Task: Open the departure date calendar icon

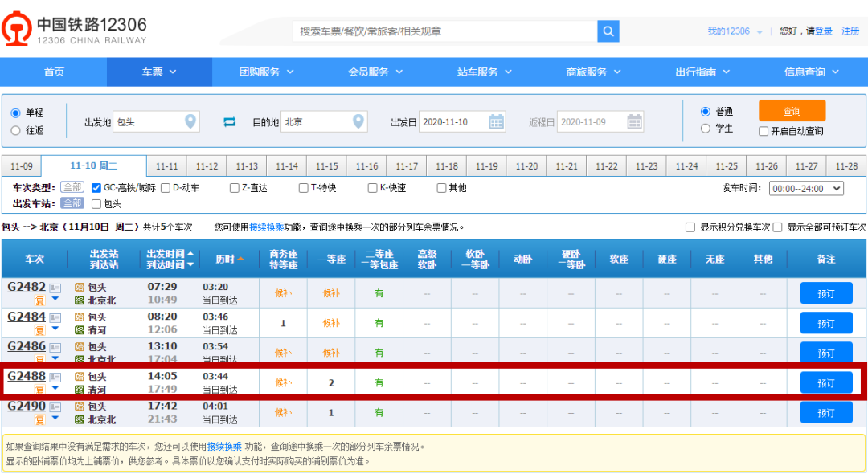Action: pyautogui.click(x=497, y=122)
